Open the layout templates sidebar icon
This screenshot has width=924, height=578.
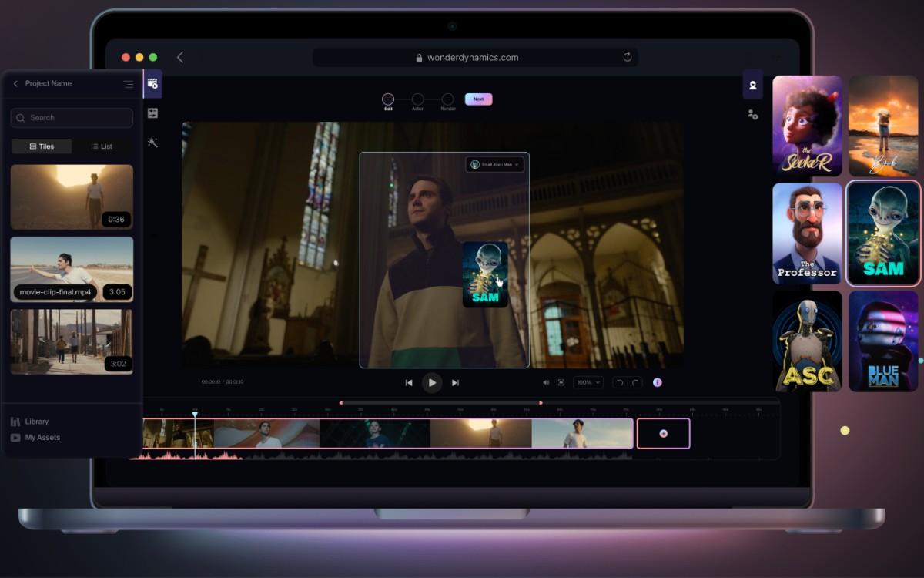coord(152,113)
